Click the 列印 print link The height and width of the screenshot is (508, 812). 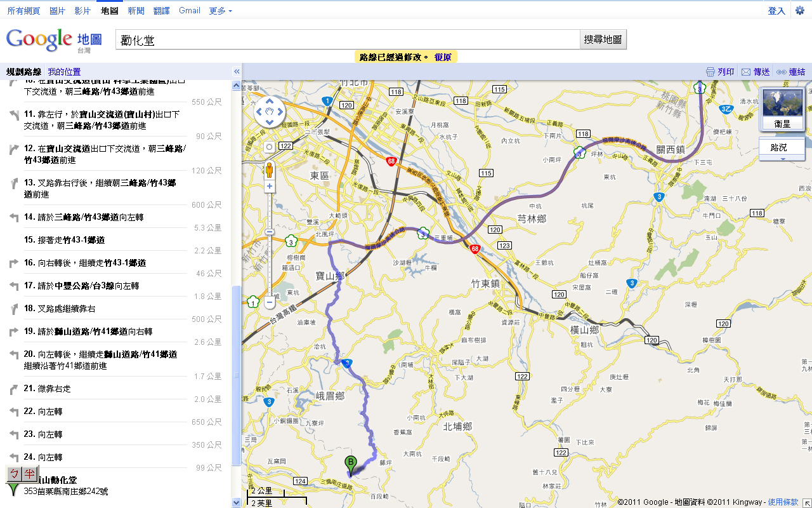(726, 72)
